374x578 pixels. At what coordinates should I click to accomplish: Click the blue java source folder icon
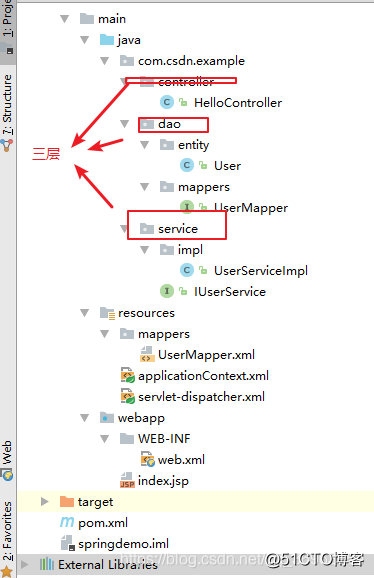[106, 39]
